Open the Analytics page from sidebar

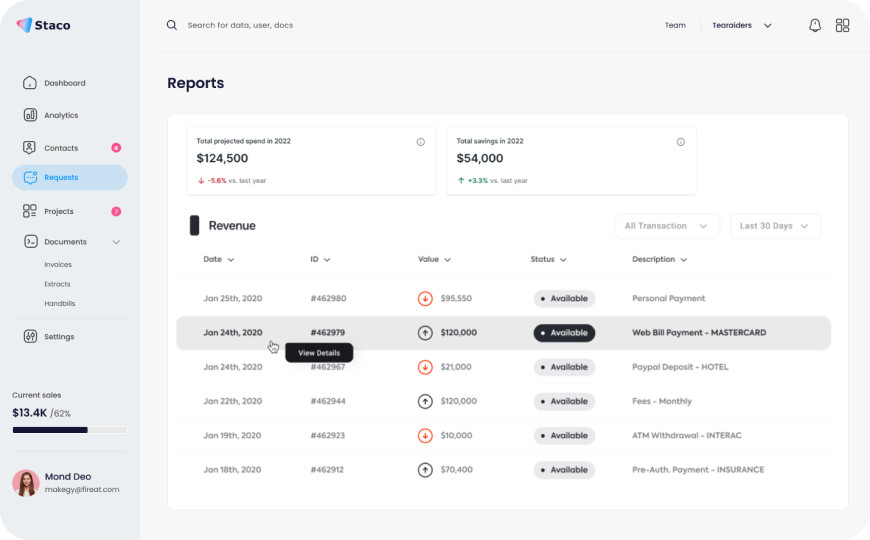[x=60, y=115]
